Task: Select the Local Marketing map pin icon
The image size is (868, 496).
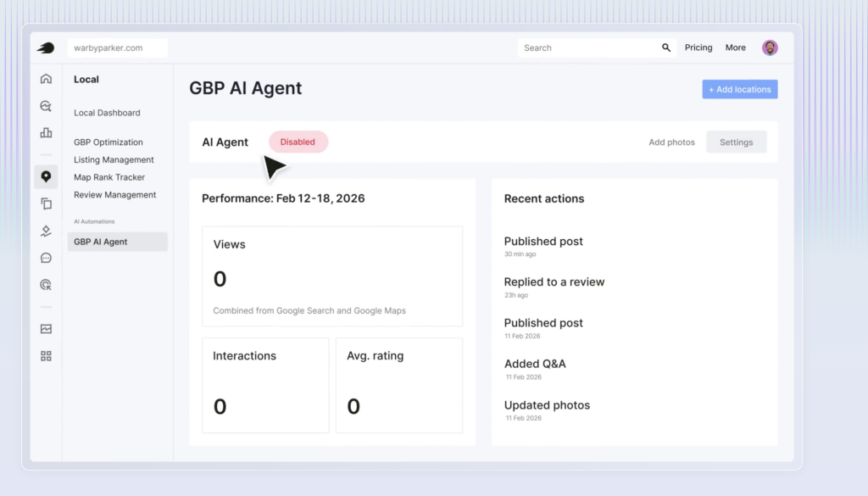Action: [x=46, y=176]
